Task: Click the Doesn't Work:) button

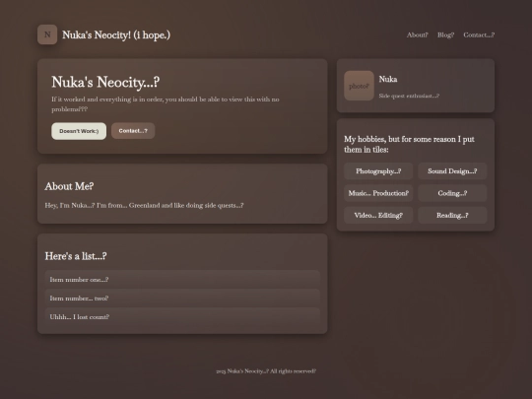Action: point(79,131)
